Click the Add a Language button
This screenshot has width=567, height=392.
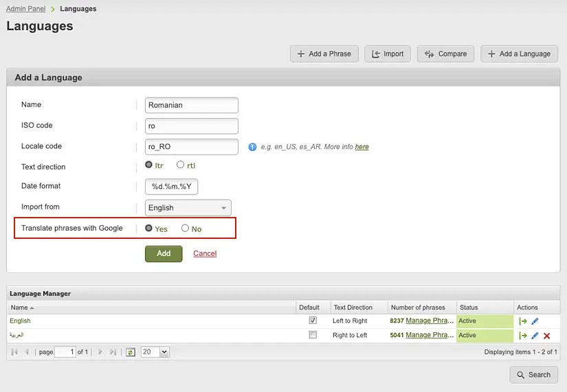click(x=519, y=54)
